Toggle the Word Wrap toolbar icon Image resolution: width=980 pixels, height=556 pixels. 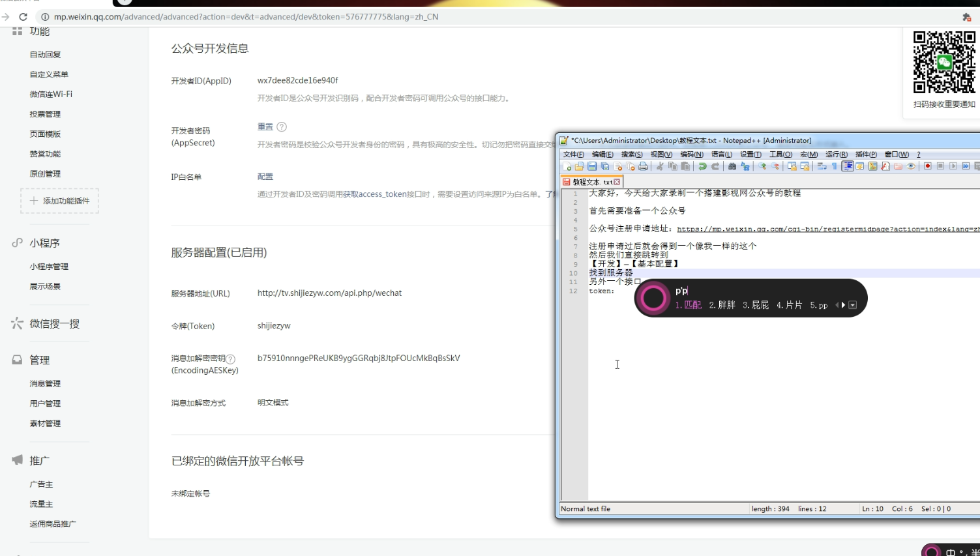[x=822, y=166]
